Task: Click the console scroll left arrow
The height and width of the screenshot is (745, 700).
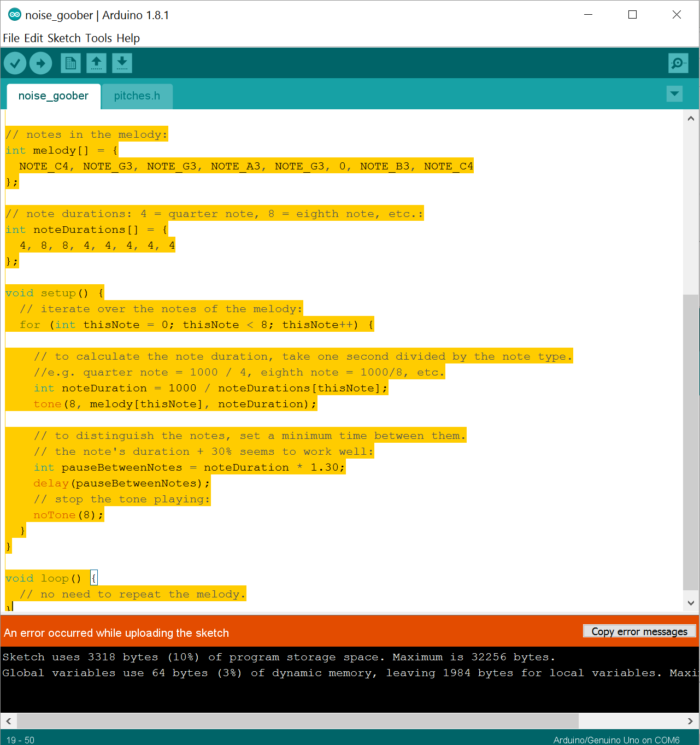Action: 8,721
